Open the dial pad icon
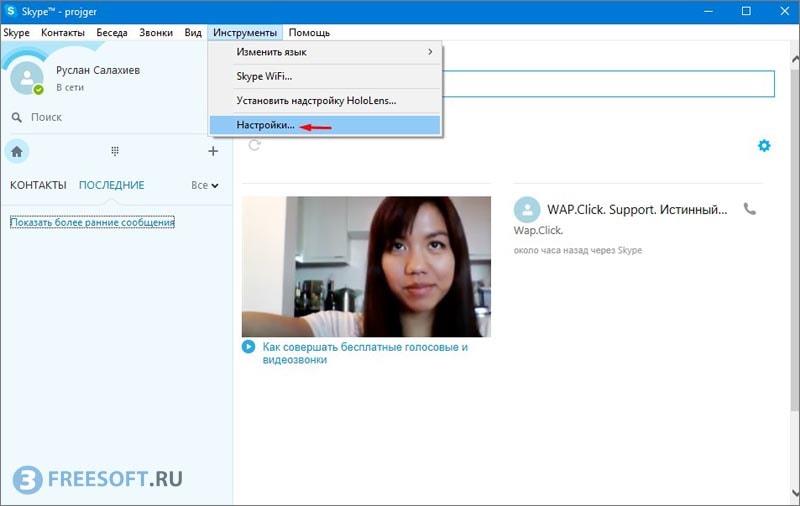The width and height of the screenshot is (800, 506). click(115, 151)
